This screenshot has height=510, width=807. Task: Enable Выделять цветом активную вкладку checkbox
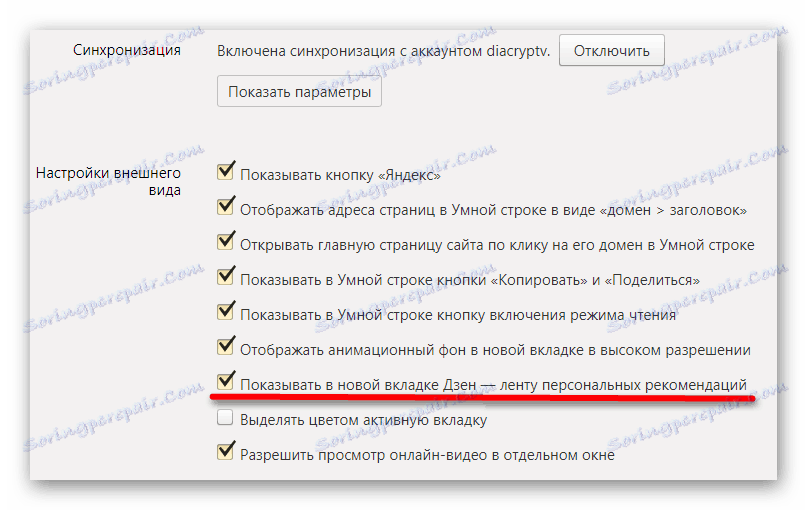pos(225,417)
